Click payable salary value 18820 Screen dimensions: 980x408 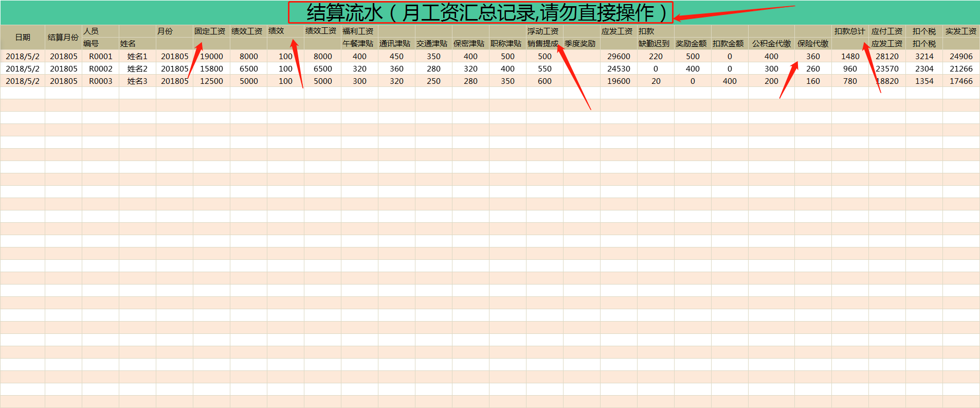[x=887, y=81]
